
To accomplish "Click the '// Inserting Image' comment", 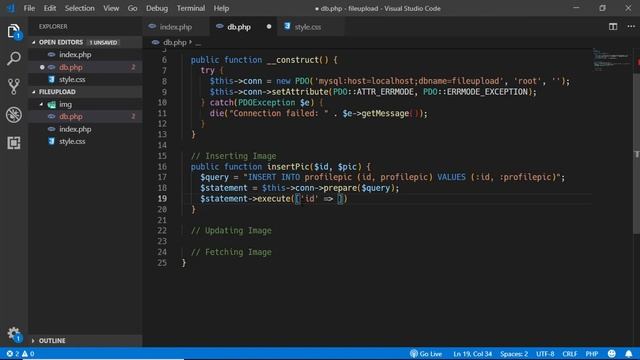I will [233, 156].
